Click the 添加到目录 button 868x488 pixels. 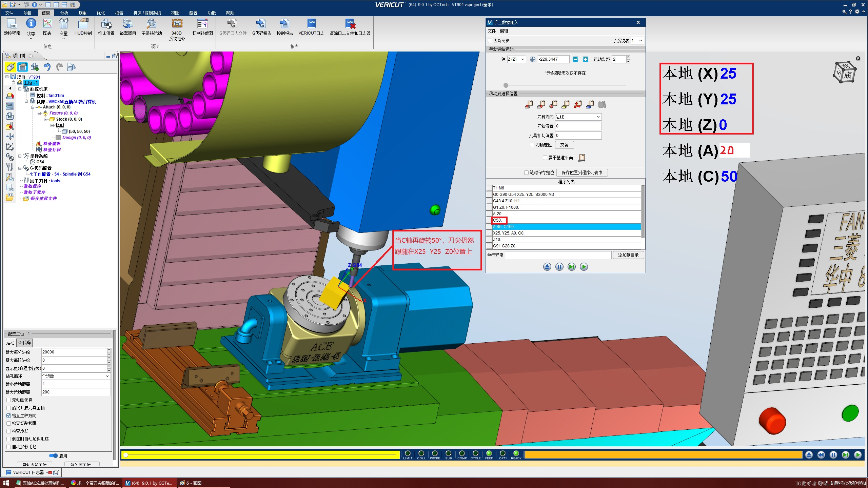(x=628, y=255)
